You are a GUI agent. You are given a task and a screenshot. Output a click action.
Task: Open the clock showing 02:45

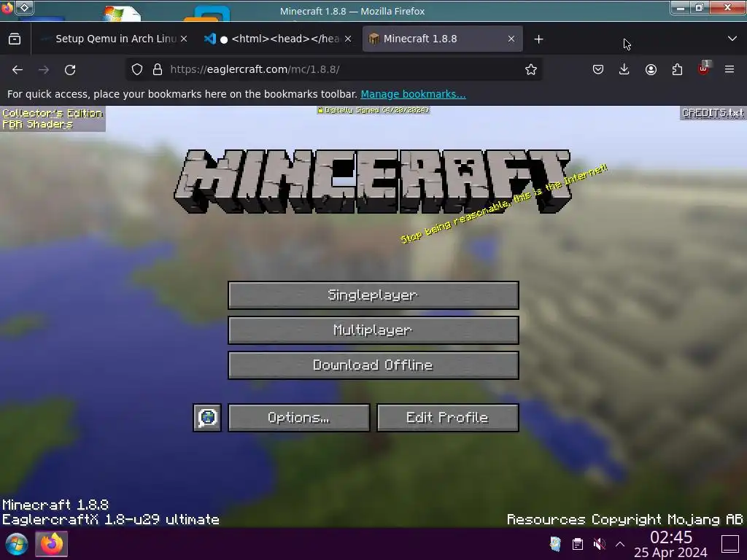coord(670,544)
